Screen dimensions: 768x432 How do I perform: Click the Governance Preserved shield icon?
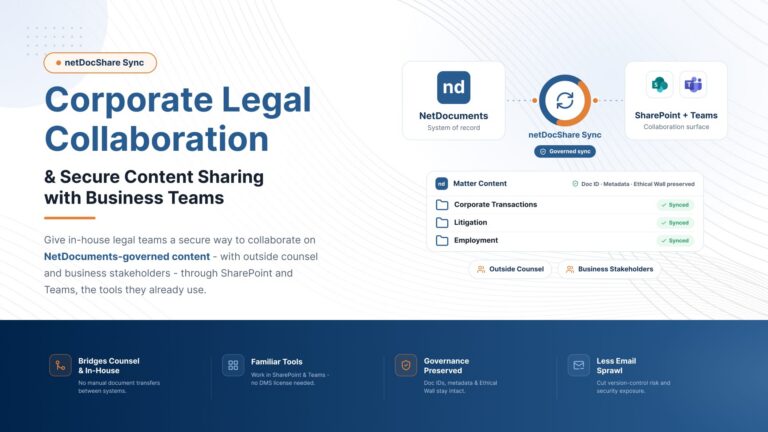[406, 365]
